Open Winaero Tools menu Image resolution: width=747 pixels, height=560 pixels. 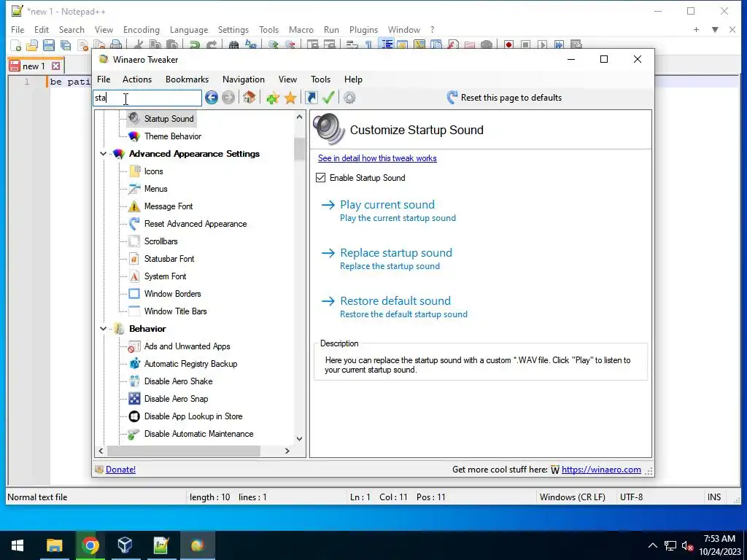tap(321, 79)
